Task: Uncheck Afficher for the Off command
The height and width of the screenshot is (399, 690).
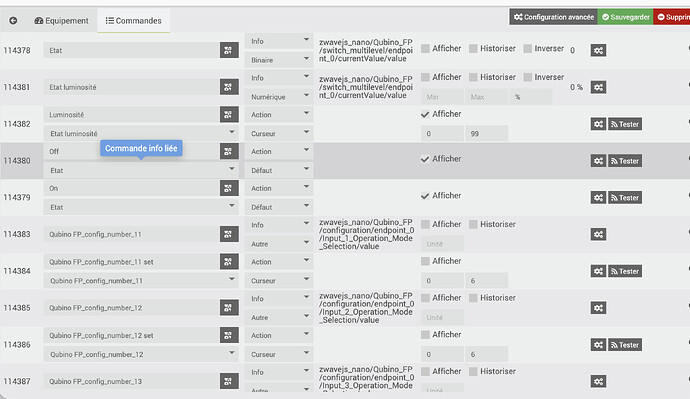Action: click(x=425, y=159)
